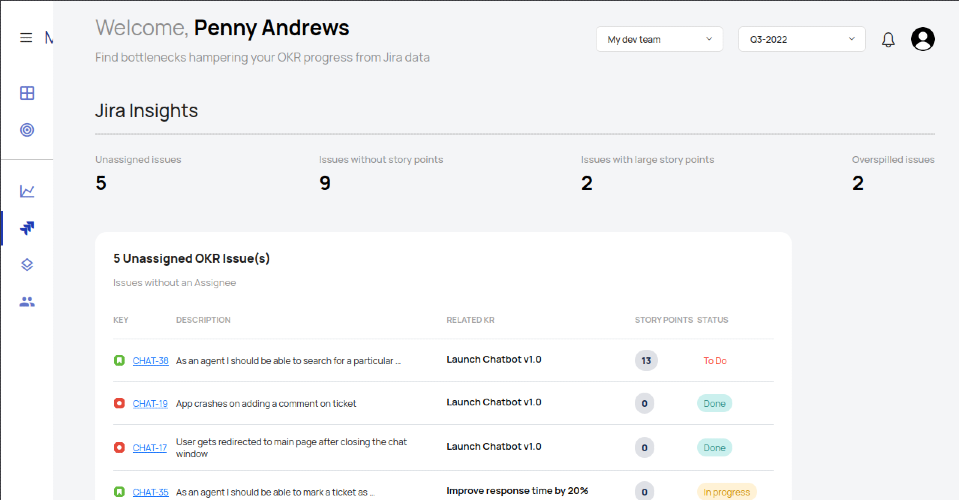
Task: Open the CHAT-19 issue link
Action: click(x=150, y=403)
